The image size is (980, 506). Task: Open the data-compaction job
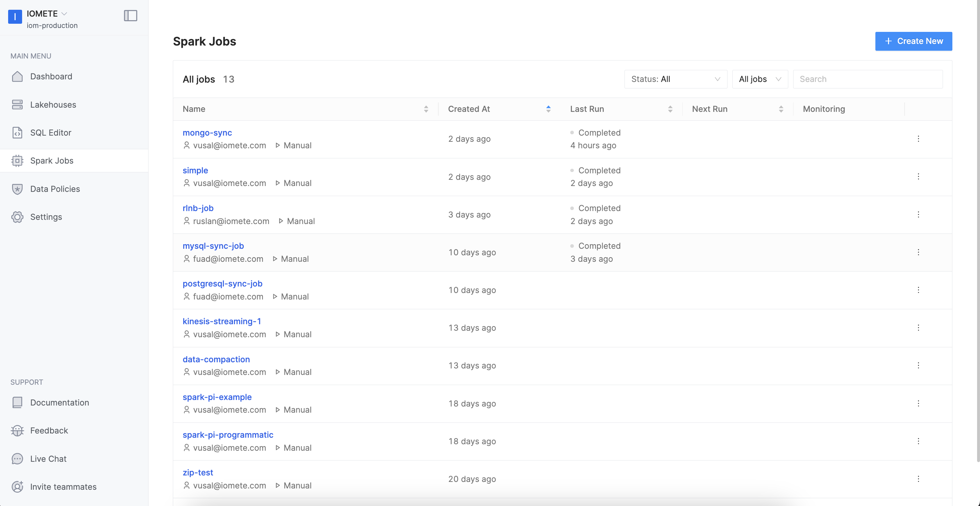pyautogui.click(x=216, y=359)
